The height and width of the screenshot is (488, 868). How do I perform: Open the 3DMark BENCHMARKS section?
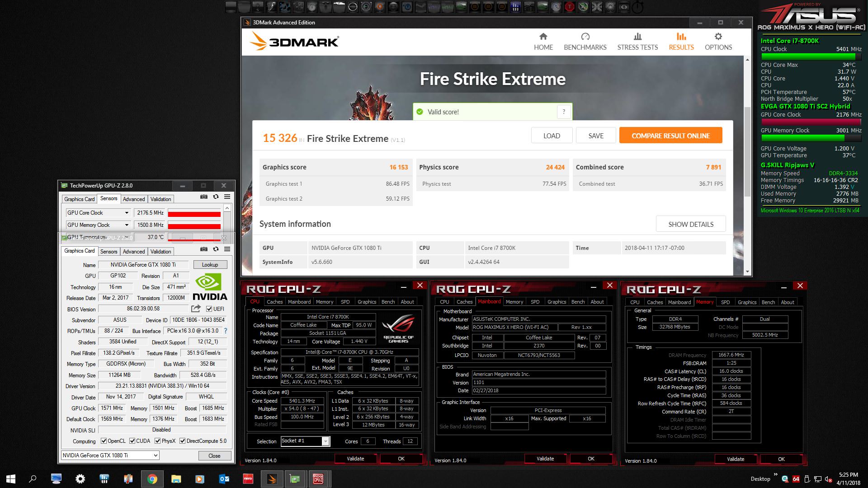click(x=585, y=42)
